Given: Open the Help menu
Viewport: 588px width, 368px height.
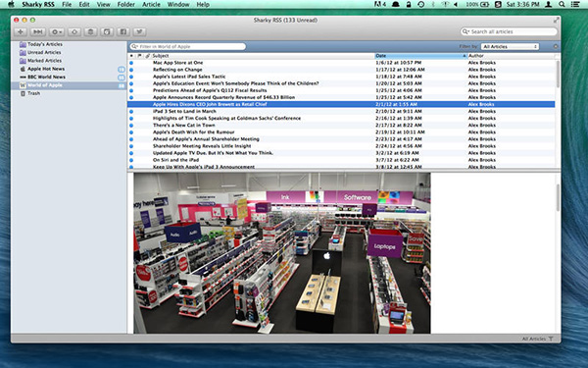Looking at the screenshot, I should pos(203,5).
